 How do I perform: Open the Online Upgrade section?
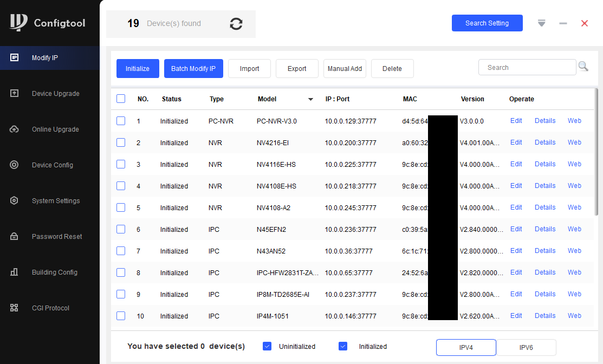click(x=50, y=129)
